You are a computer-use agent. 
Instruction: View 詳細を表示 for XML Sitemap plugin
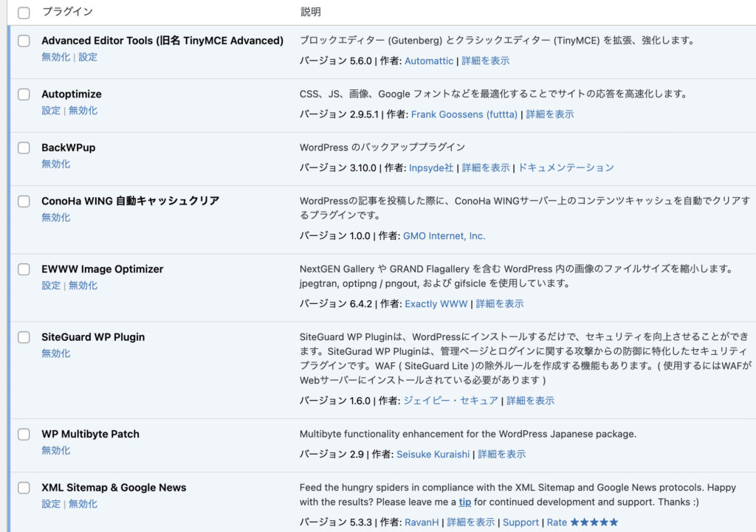click(471, 522)
